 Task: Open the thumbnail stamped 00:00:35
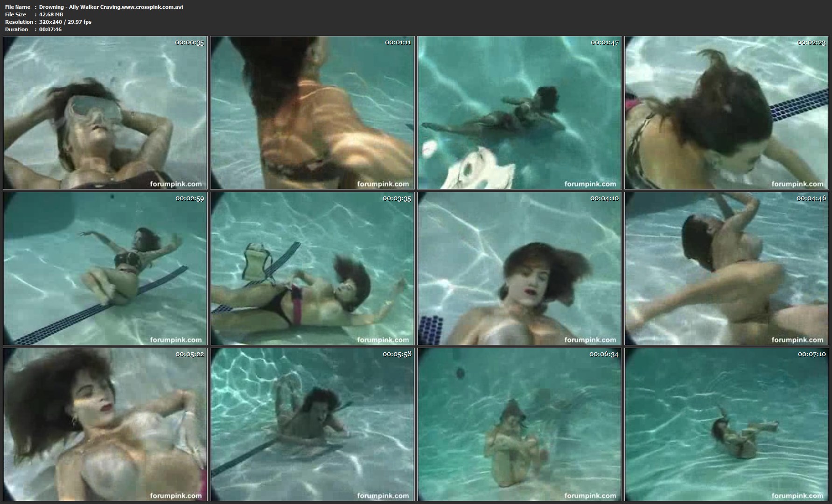(x=105, y=112)
